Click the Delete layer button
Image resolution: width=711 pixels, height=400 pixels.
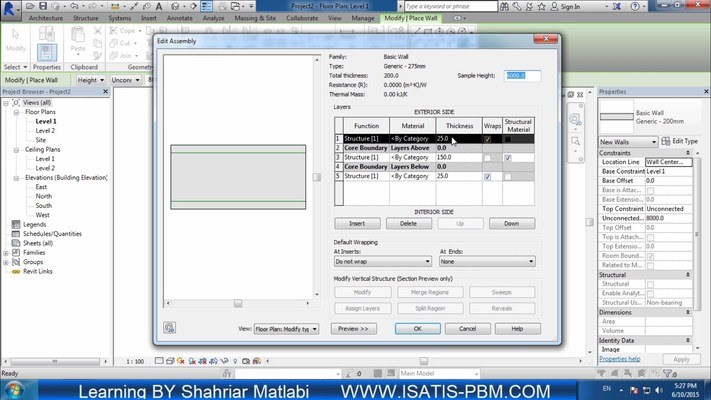(409, 224)
